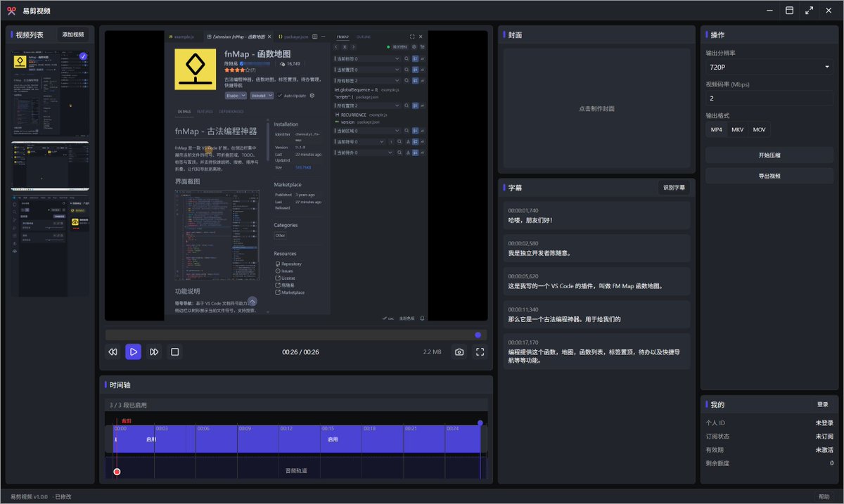
Task: Click the 音频轨道 label in audio track
Action: (x=296, y=470)
